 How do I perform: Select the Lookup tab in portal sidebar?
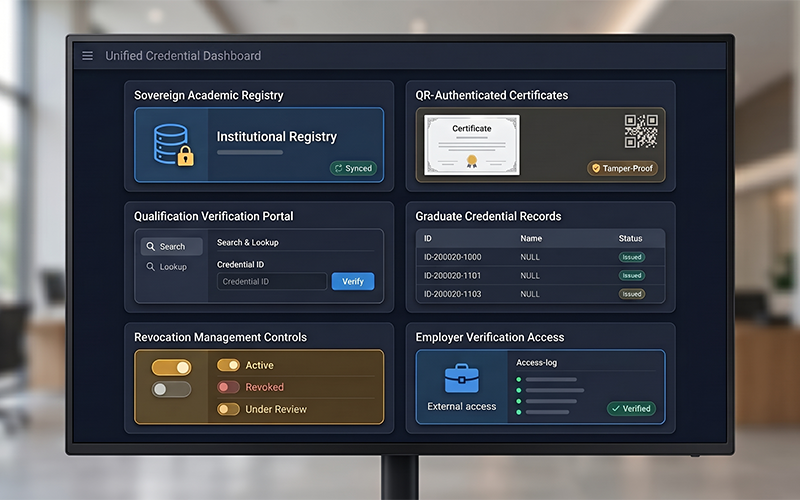(171, 267)
